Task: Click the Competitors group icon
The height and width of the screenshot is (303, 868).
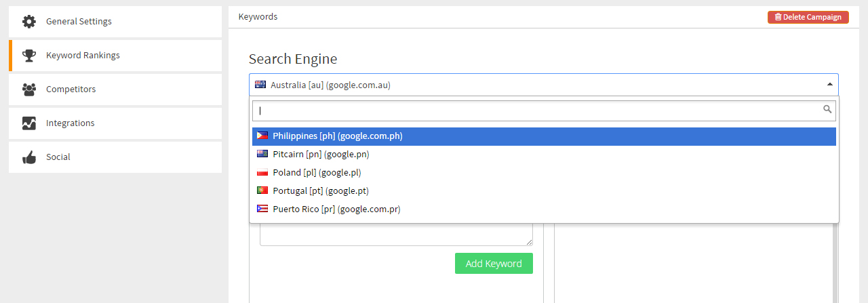Action: coord(29,89)
